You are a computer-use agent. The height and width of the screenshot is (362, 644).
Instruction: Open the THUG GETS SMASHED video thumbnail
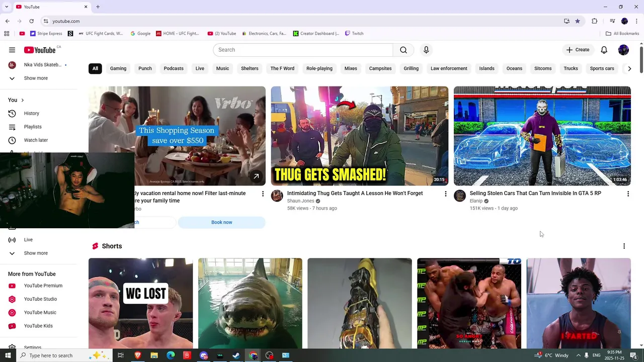(360, 136)
